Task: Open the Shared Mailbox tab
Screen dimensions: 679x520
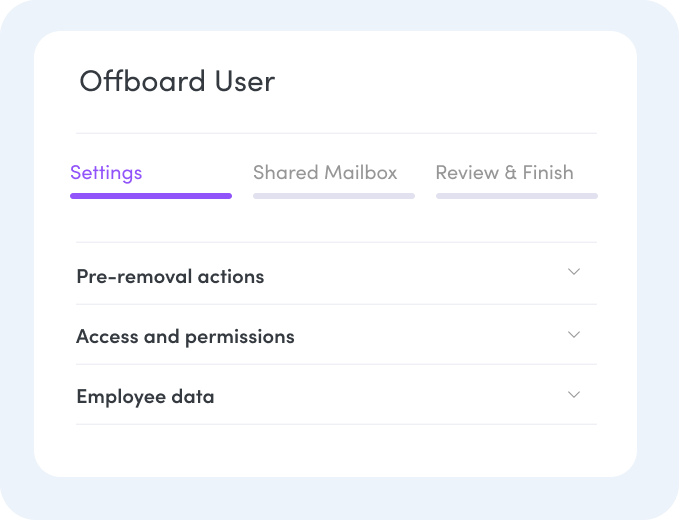Action: click(x=325, y=172)
